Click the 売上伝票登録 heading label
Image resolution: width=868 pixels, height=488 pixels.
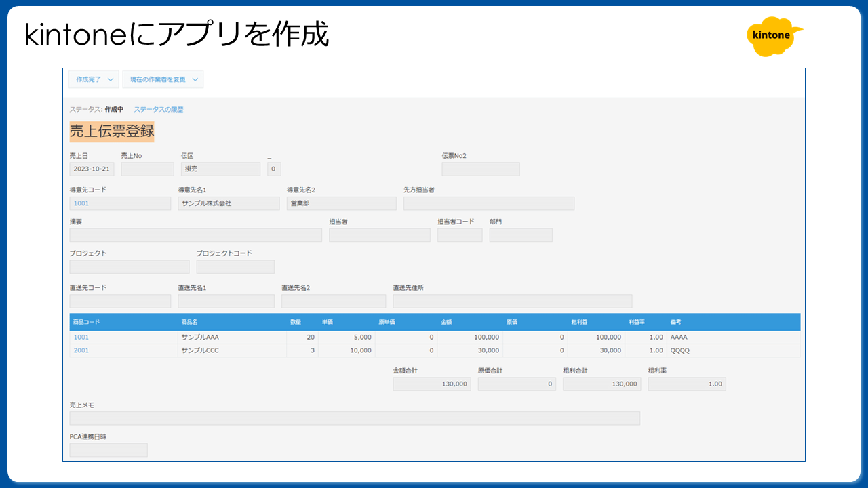112,131
